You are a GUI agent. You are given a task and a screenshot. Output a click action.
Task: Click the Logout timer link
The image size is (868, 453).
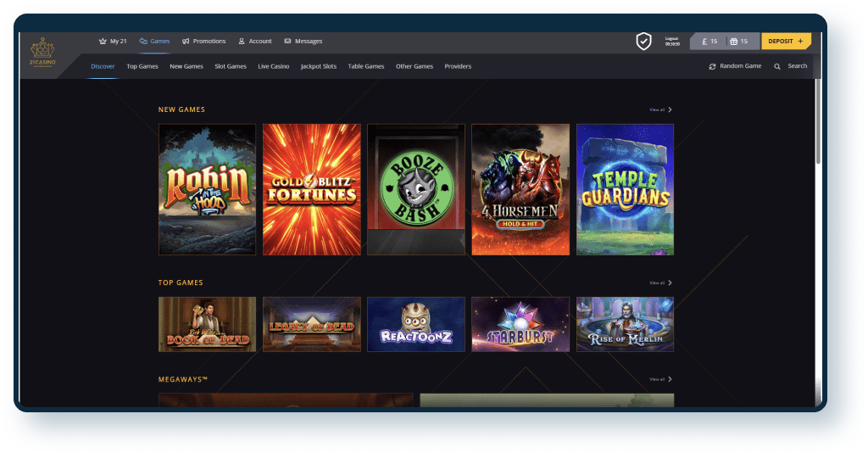click(x=672, y=41)
